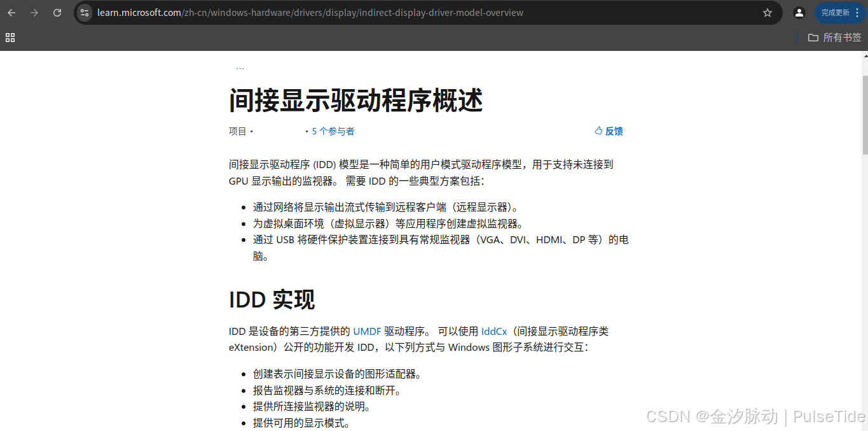868x431 pixels.
Task: View site information icon in address bar
Action: pos(85,13)
